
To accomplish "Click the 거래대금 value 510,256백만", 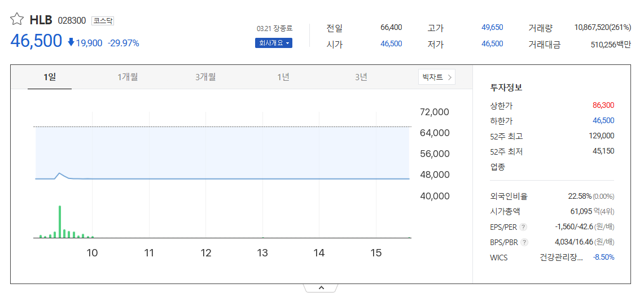I will tap(610, 45).
